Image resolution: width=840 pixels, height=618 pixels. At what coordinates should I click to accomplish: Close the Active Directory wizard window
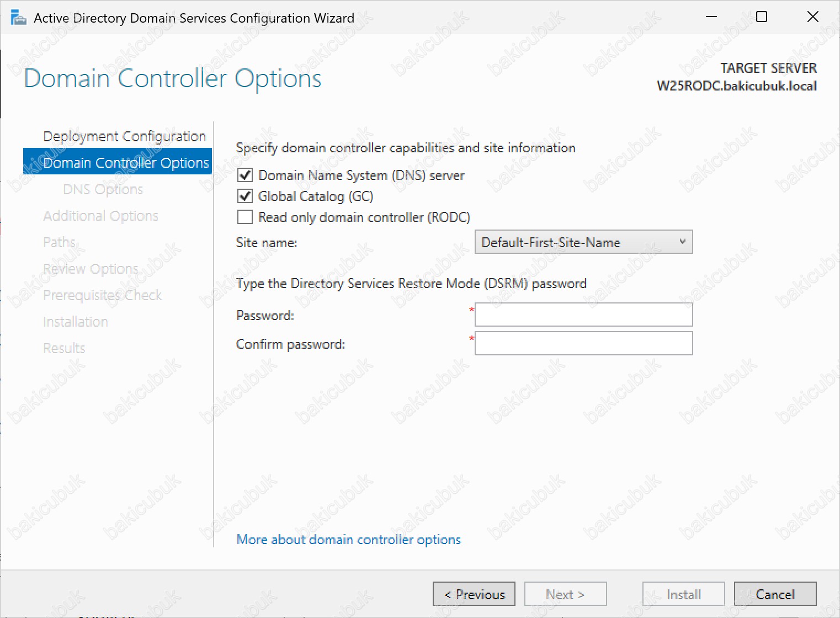point(812,17)
